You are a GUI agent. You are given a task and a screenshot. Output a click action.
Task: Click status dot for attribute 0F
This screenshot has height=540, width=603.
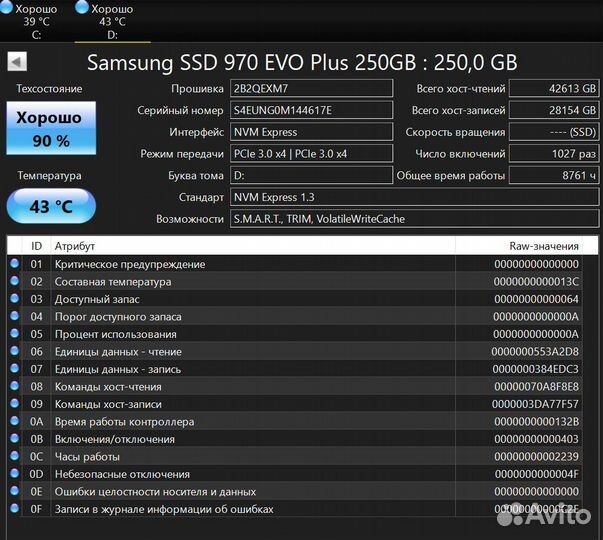[x=15, y=508]
